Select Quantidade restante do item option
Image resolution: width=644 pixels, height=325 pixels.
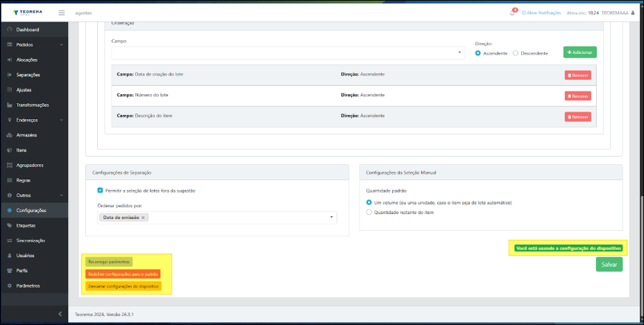[x=369, y=212]
